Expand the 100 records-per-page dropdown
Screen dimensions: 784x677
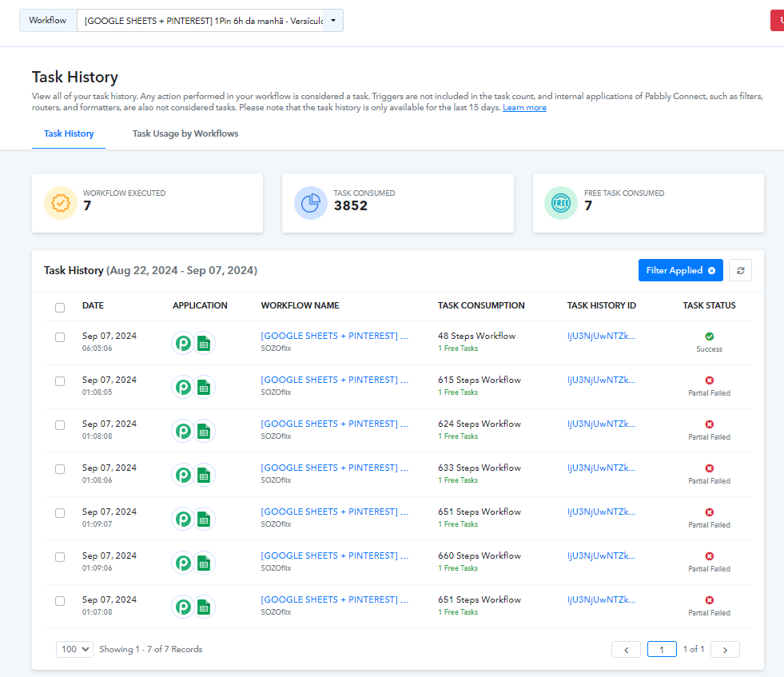(x=74, y=649)
